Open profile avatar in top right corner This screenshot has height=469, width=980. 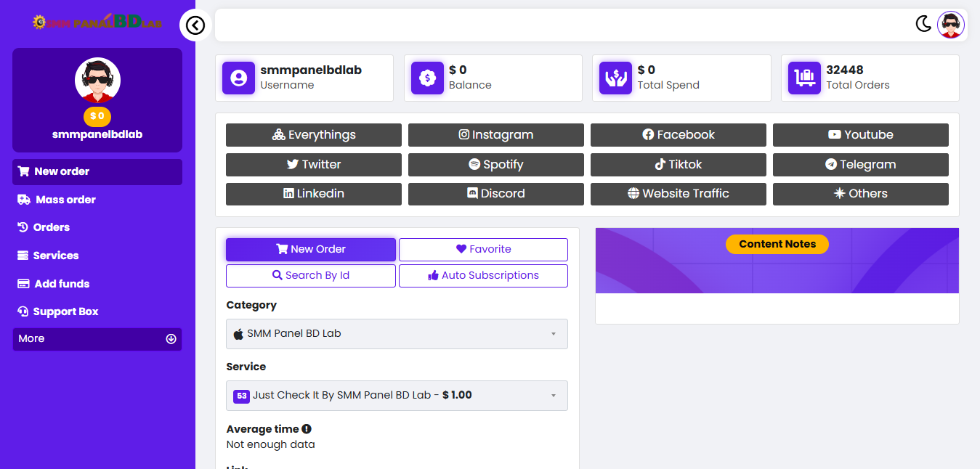(x=950, y=25)
